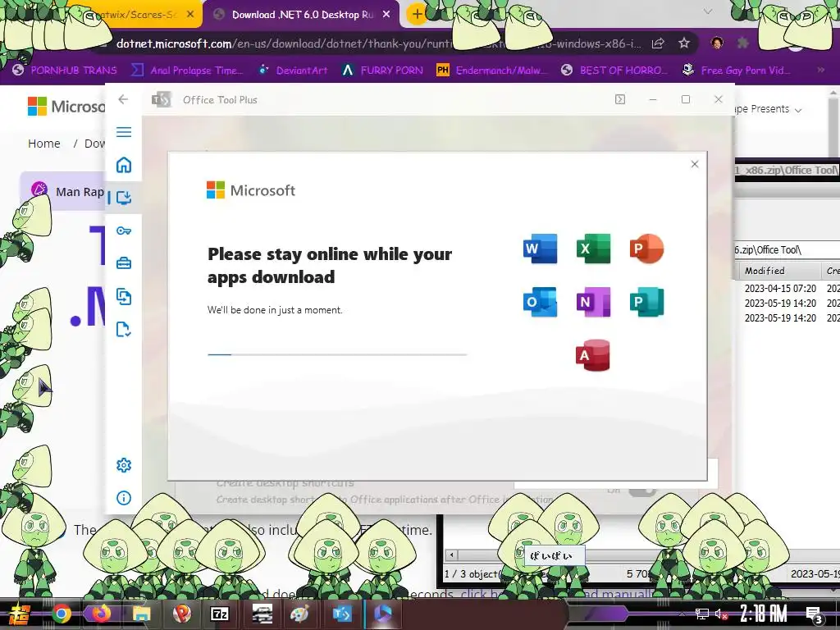Open the Chrome extensions puzzle icon
Screen dimensions: 840x630
click(x=743, y=43)
